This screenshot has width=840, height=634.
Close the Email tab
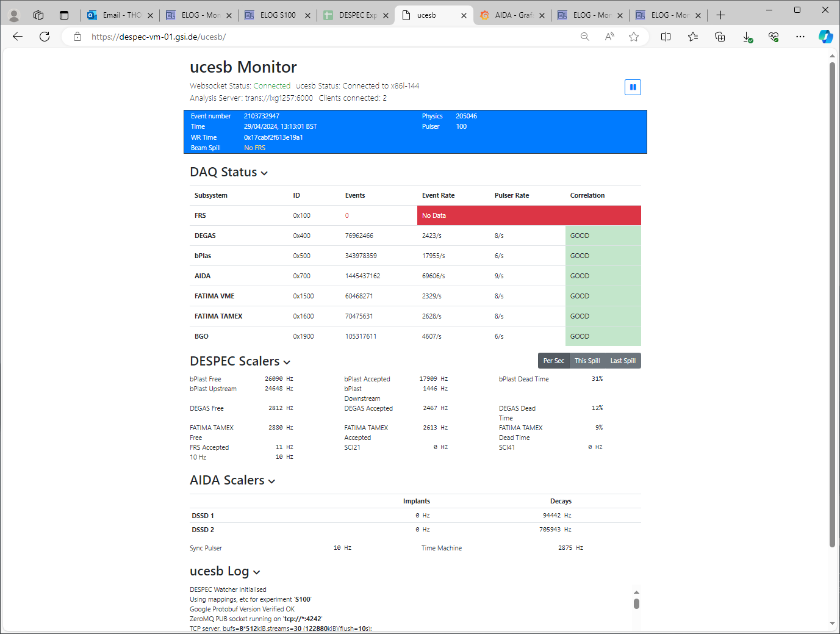(151, 15)
